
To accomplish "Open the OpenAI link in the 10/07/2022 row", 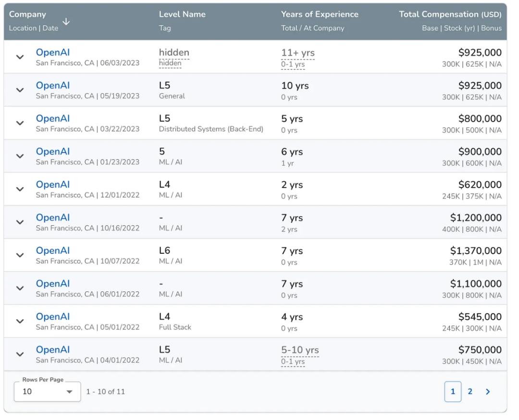I will (x=53, y=250).
